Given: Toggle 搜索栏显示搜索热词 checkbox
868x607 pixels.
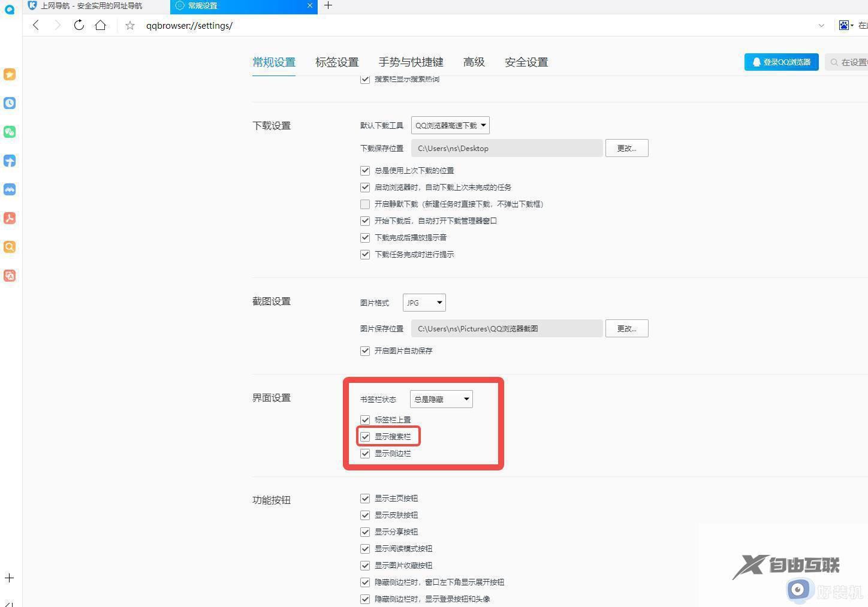Looking at the screenshot, I should (x=365, y=80).
